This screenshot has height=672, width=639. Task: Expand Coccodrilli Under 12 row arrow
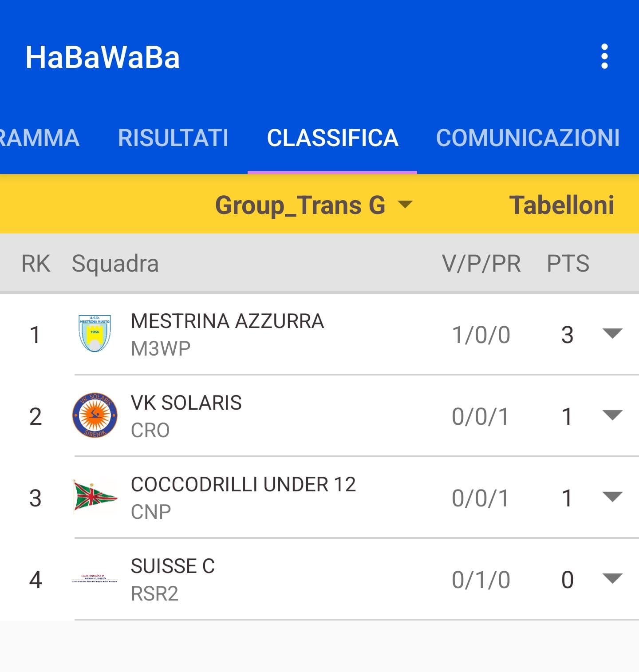tap(612, 497)
